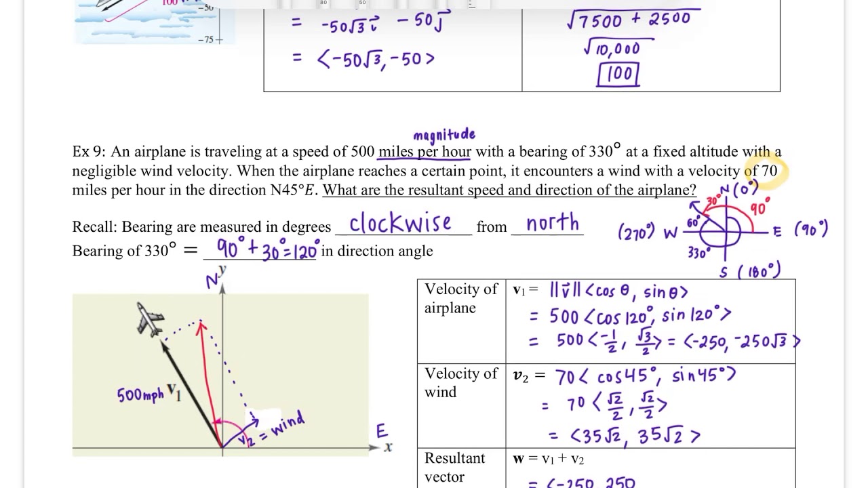Click the '500mph' label on the diagram
Image resolution: width=868 pixels, height=488 pixels.
coord(141,394)
